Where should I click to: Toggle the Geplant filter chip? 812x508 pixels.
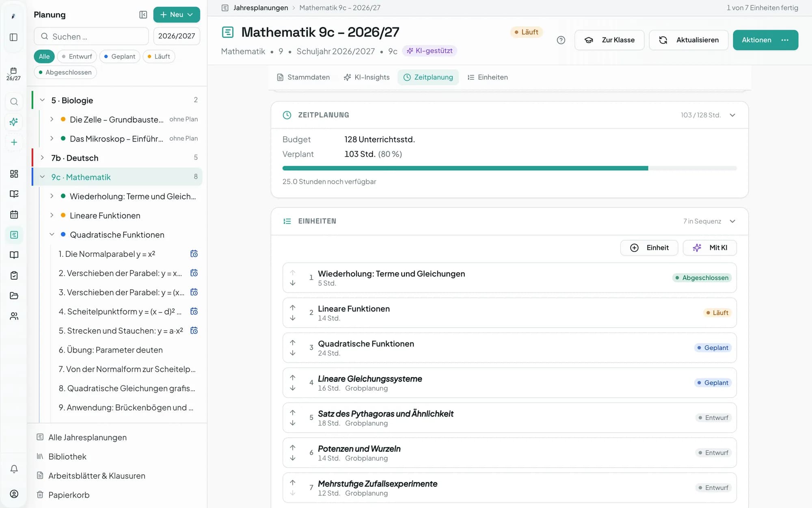tap(119, 56)
